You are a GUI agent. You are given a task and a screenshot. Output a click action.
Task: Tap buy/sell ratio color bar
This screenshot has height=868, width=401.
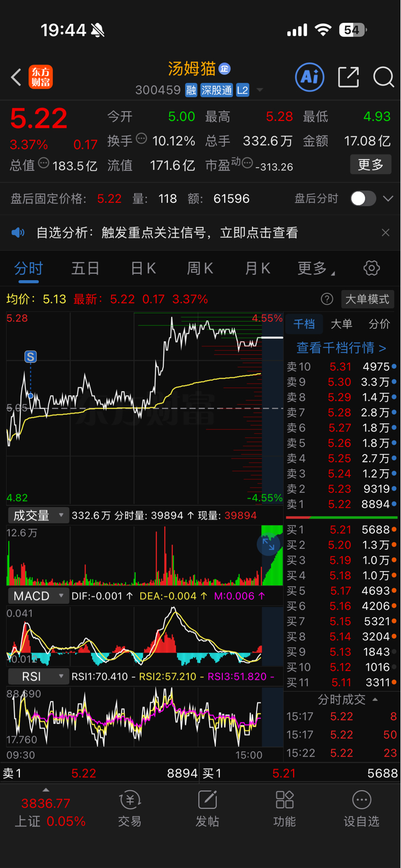pyautogui.click(x=342, y=518)
